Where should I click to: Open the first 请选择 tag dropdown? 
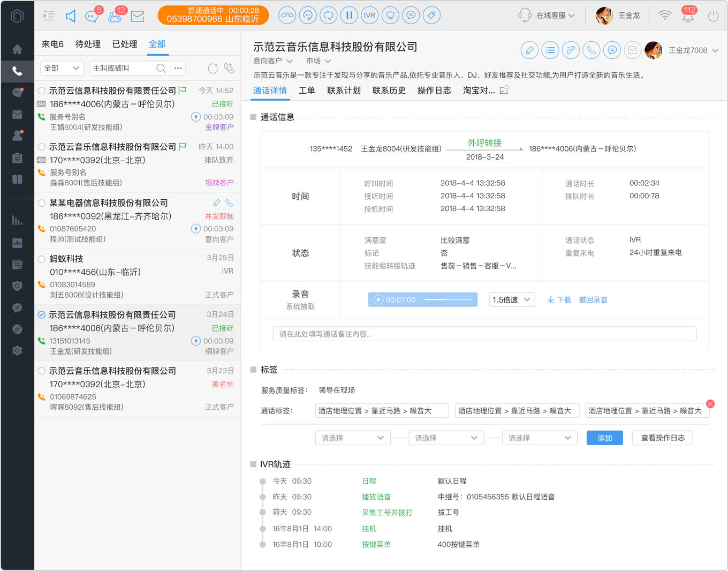(352, 438)
